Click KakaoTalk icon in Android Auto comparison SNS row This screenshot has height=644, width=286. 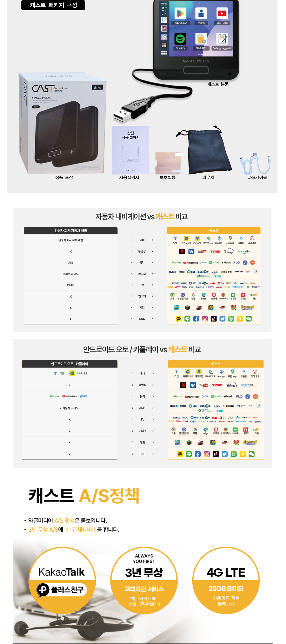[180, 454]
